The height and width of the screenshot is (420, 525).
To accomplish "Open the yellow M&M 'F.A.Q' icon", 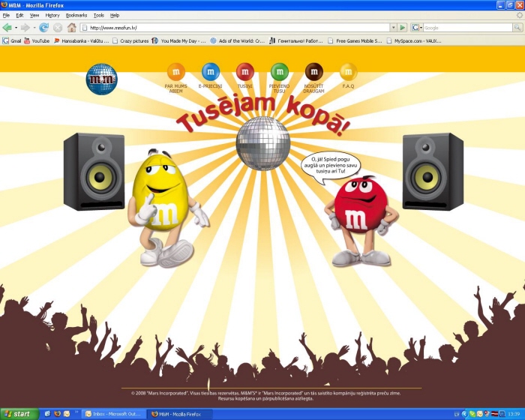I will click(349, 72).
